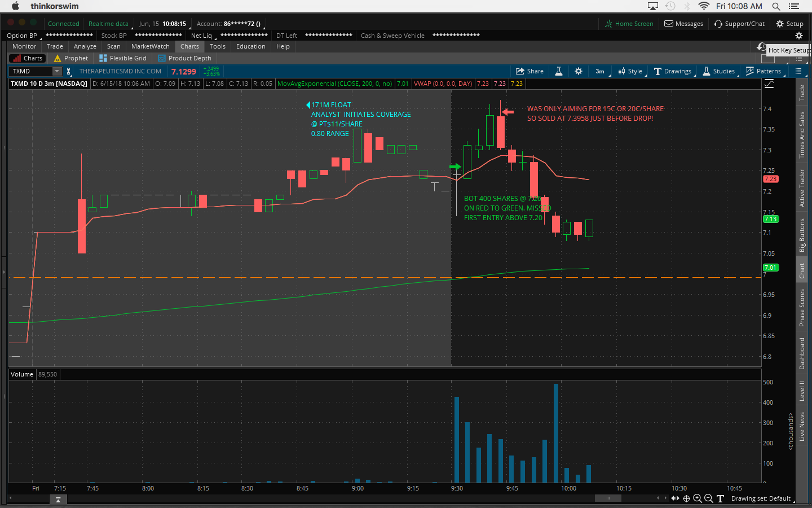Toggle the Trade side panel tab
Image resolution: width=812 pixels, height=508 pixels.
coord(802,93)
